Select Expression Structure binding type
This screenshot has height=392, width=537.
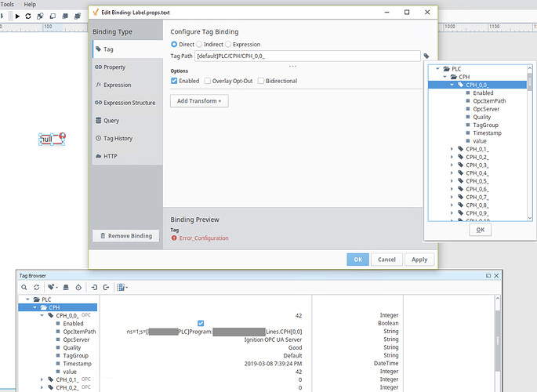click(x=128, y=103)
